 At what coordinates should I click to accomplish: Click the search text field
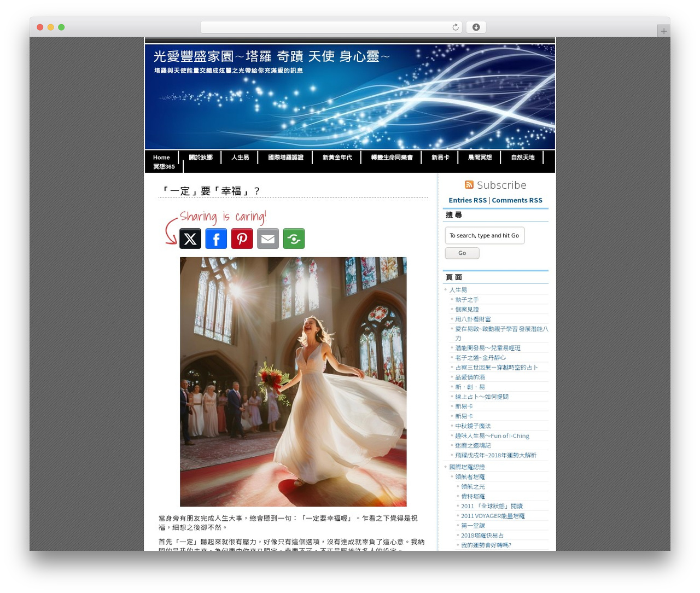click(x=485, y=236)
